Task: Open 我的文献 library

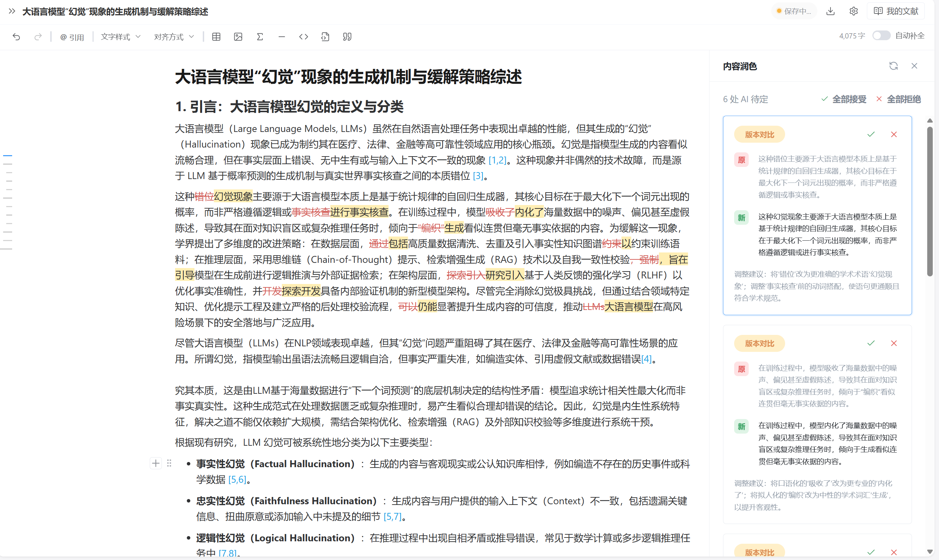Action: [896, 11]
